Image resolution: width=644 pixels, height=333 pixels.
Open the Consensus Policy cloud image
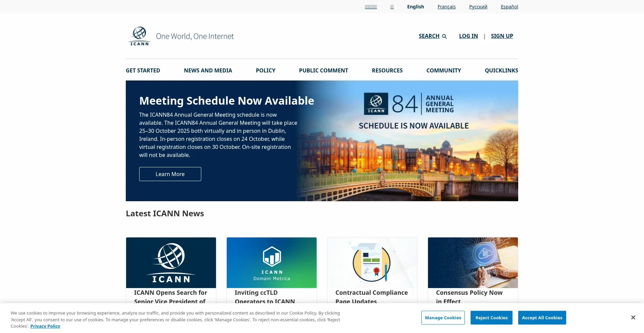click(473, 263)
